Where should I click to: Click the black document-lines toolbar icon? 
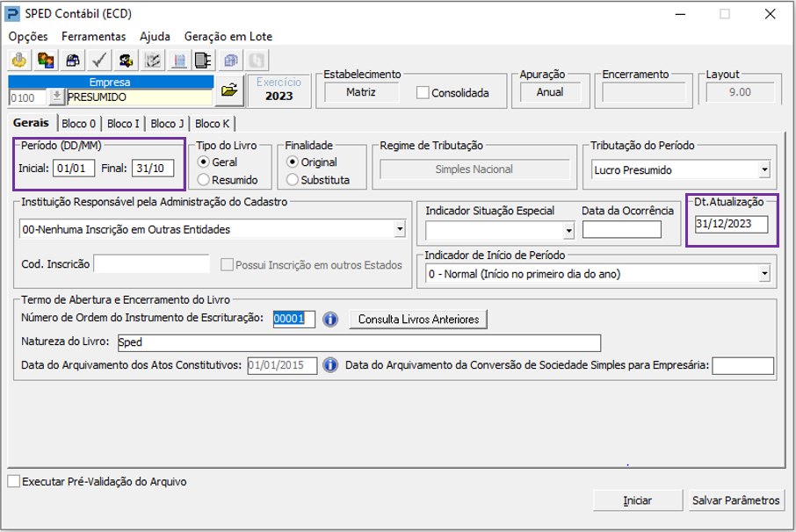click(203, 61)
